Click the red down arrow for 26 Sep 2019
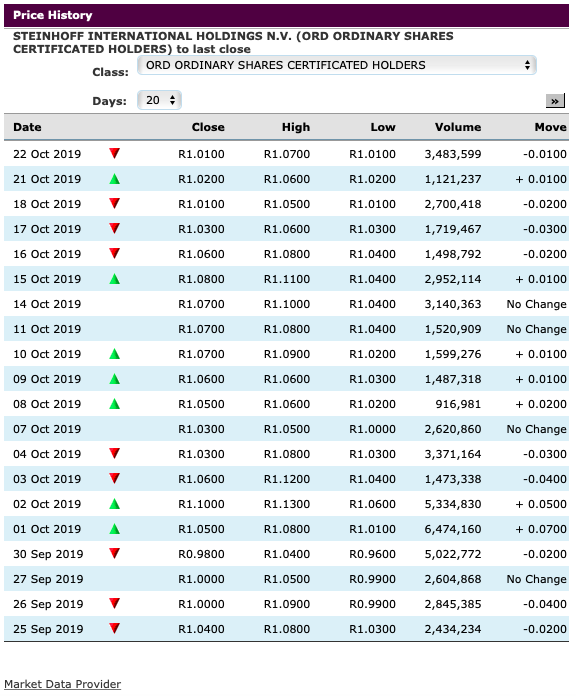 point(114,604)
